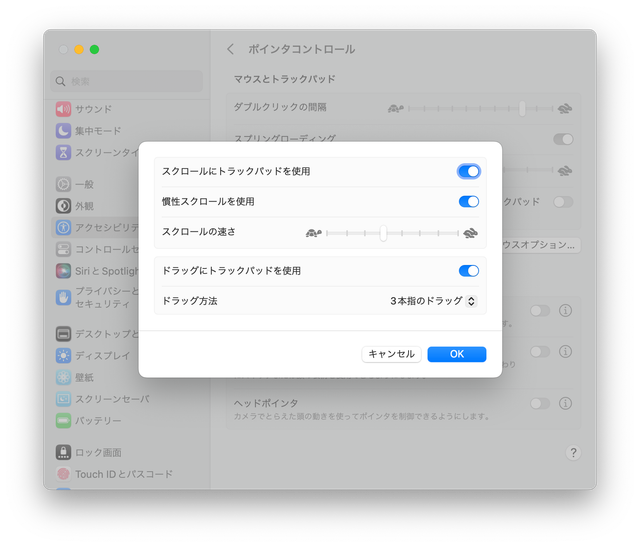
Task: Click the rabbit icon at スクロールの速さ slider
Action: coord(470,233)
